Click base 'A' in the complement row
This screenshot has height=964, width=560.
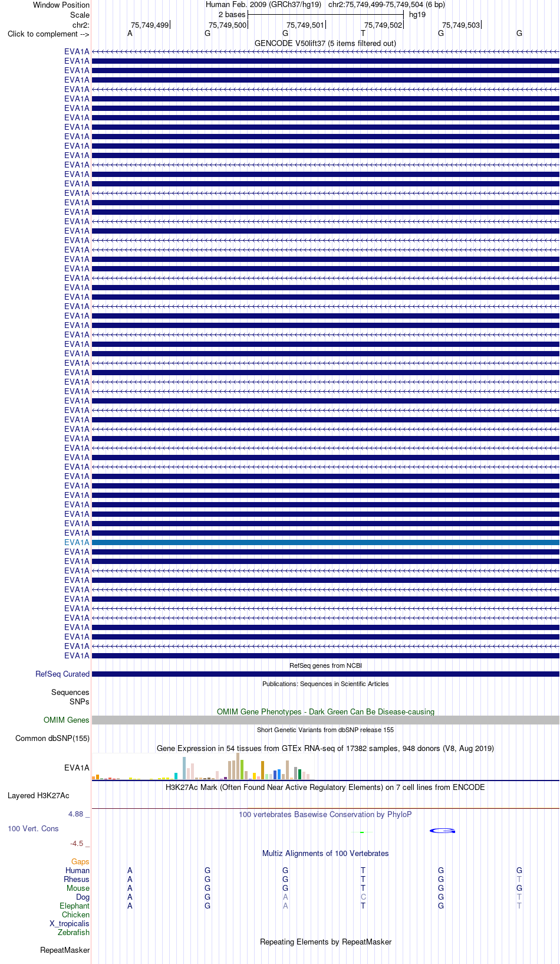[130, 33]
